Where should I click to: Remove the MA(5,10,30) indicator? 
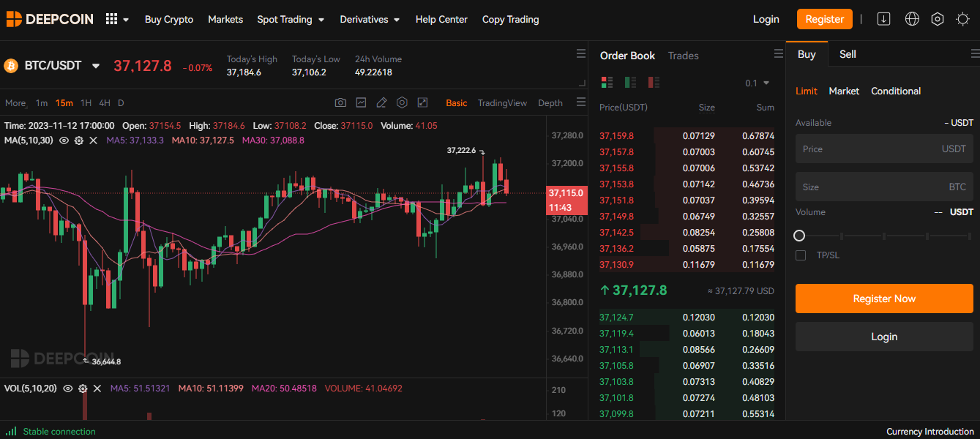coord(93,140)
